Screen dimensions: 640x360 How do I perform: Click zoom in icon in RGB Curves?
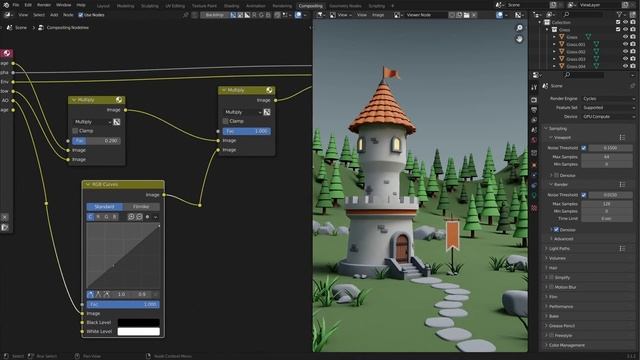pyautogui.click(x=131, y=217)
